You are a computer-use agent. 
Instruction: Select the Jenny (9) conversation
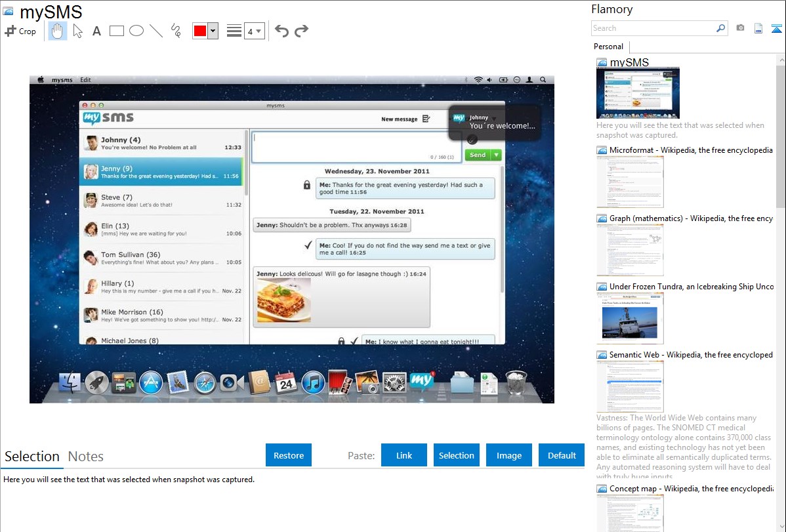tap(161, 172)
